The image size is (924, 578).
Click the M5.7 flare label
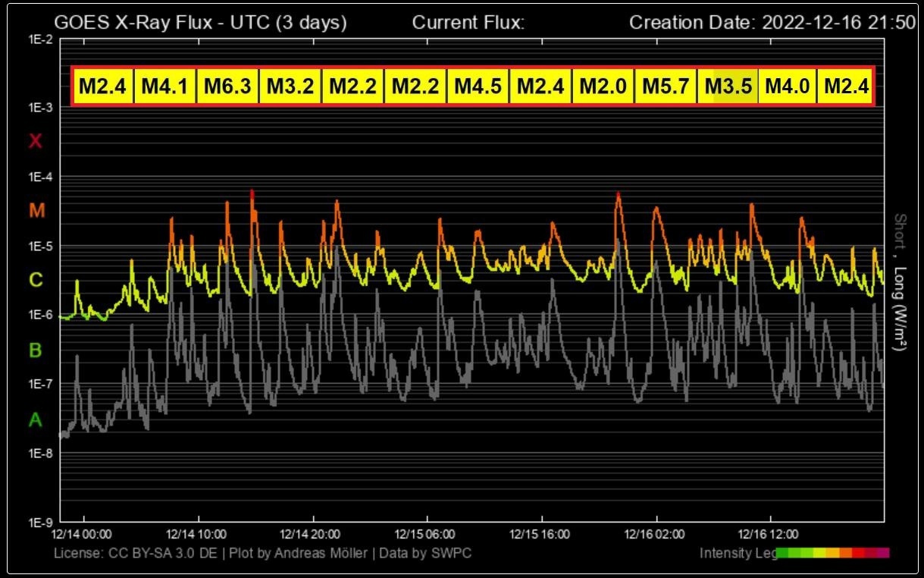pos(666,86)
